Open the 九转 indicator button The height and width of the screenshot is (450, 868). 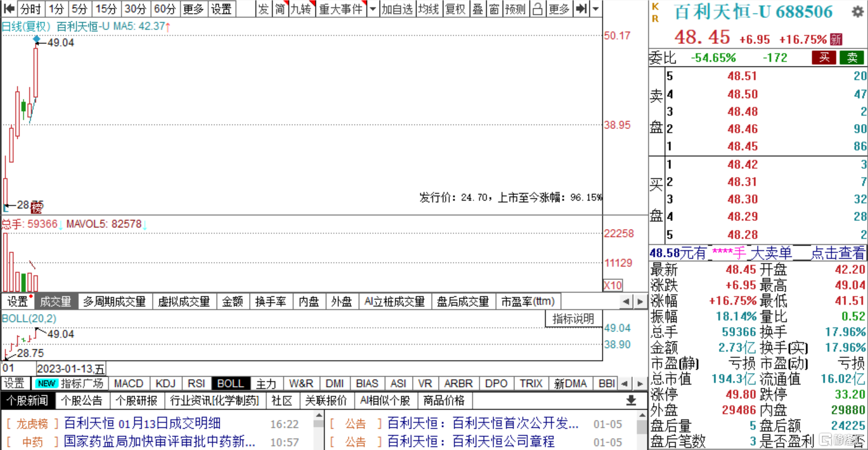point(301,9)
